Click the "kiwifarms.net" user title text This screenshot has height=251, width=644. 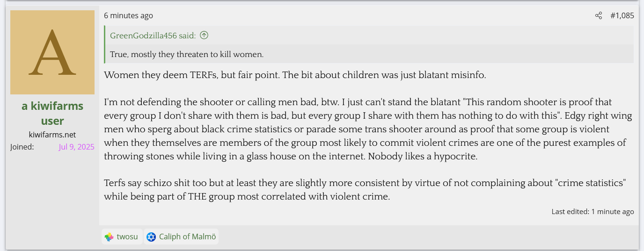click(52, 135)
